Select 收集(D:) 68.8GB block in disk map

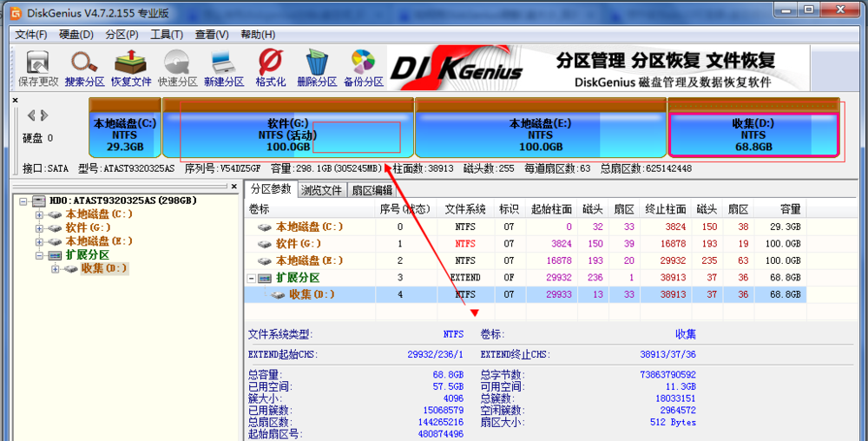[x=753, y=128]
